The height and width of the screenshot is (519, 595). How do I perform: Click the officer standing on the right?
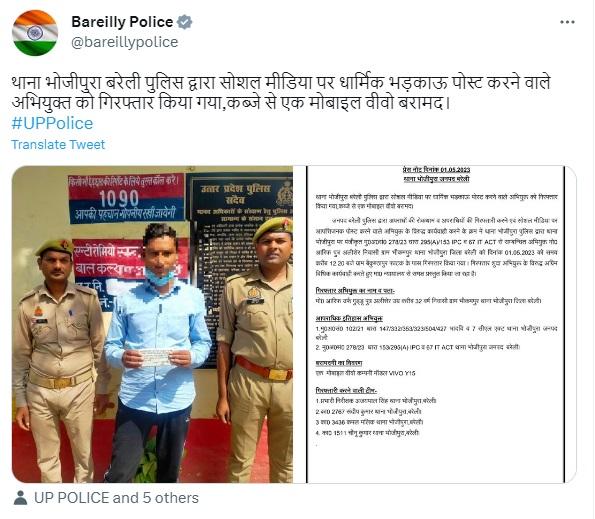pyautogui.click(x=255, y=350)
